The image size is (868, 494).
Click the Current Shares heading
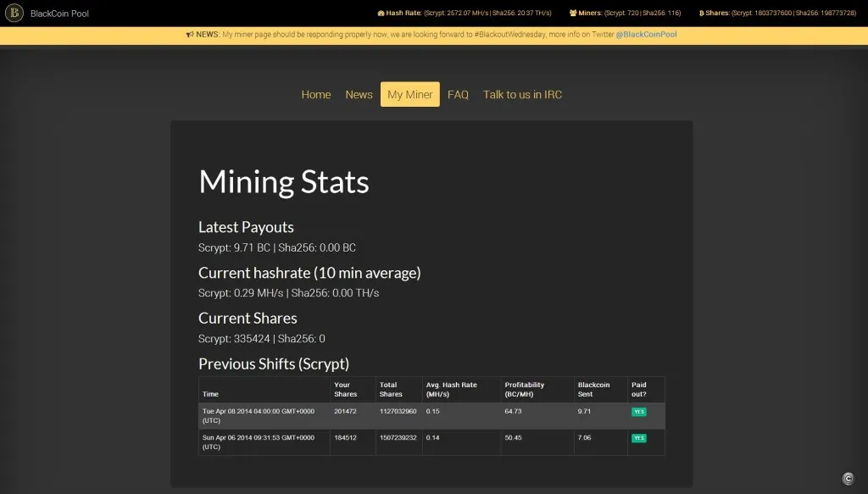[x=248, y=318]
